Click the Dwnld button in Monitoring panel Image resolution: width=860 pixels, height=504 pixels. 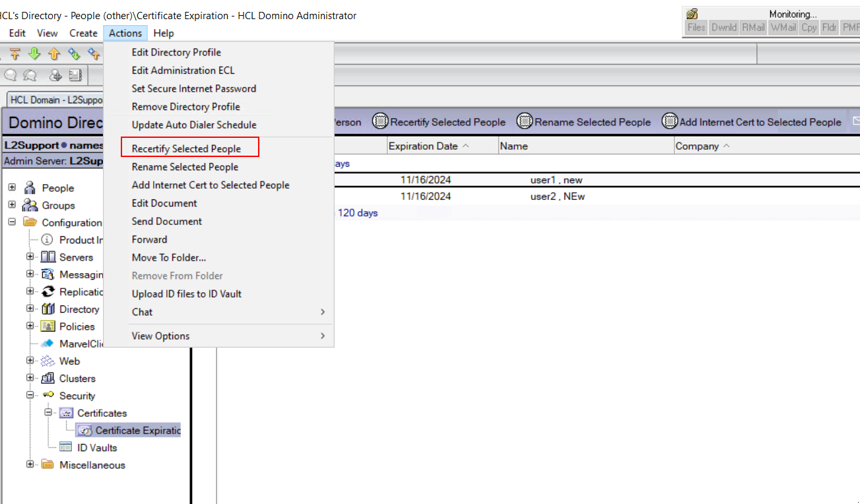tap(724, 28)
